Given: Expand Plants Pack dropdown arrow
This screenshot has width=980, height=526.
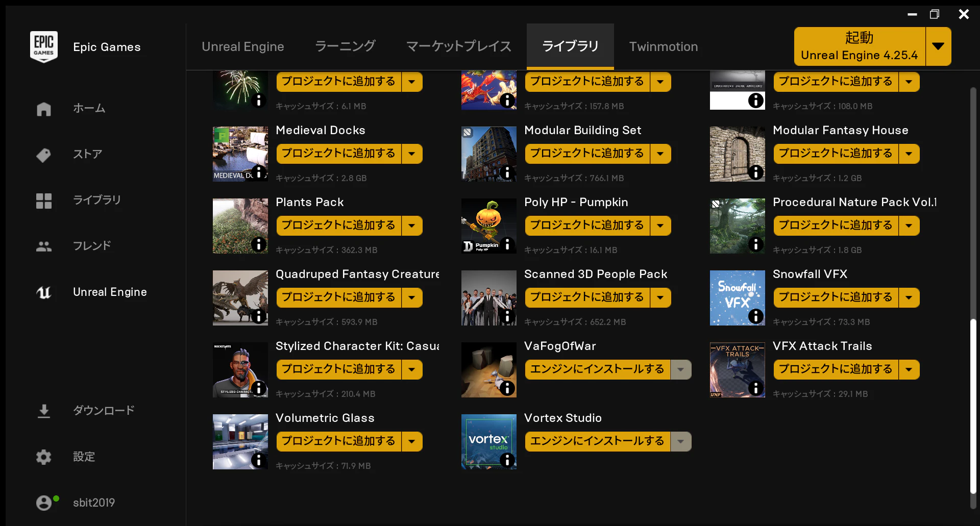Looking at the screenshot, I should tap(412, 226).
